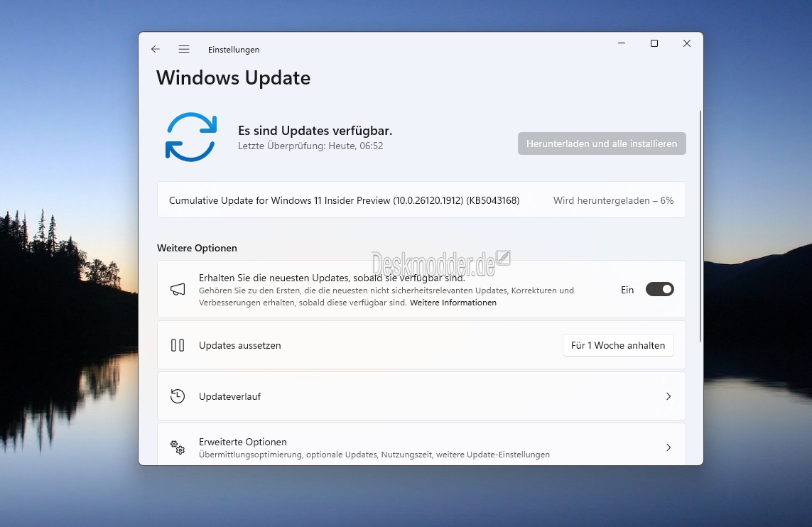The width and height of the screenshot is (812, 527).
Task: Click the history clock icon for Updateverlauf
Action: coord(178,396)
